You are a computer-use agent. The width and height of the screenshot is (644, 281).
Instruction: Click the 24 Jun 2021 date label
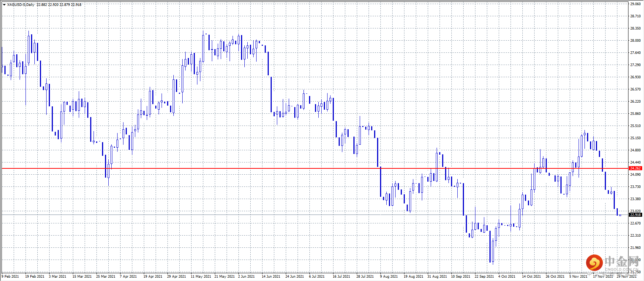tap(295, 277)
